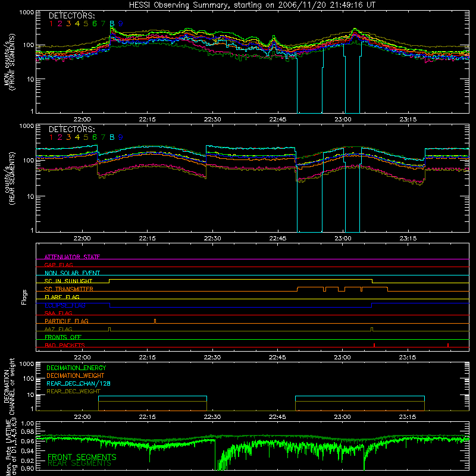Click detector number 5 in front segments legend

coord(86,23)
